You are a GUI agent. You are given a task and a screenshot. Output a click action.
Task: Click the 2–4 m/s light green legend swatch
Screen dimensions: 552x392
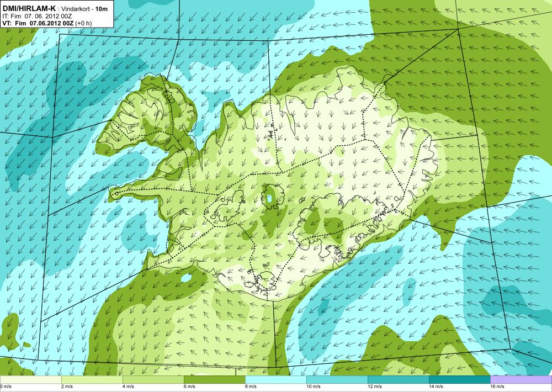click(92, 380)
